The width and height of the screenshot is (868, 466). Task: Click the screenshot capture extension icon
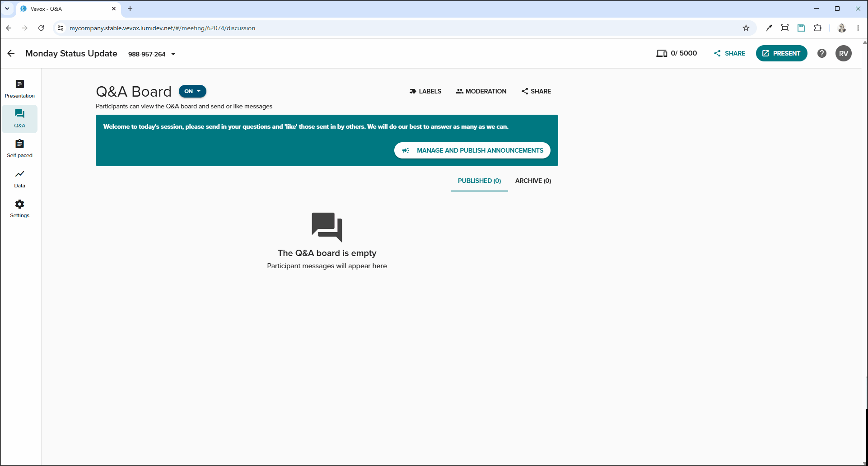point(785,28)
